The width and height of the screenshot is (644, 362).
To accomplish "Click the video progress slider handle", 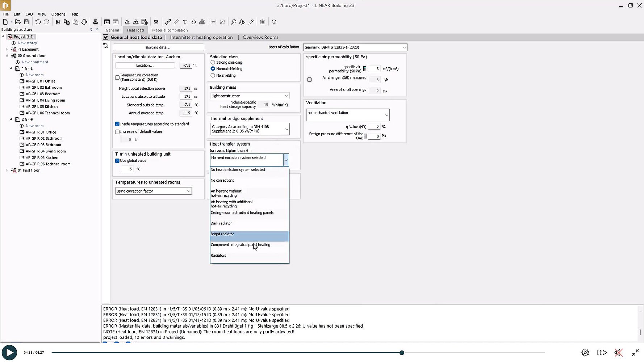I will coord(402,353).
